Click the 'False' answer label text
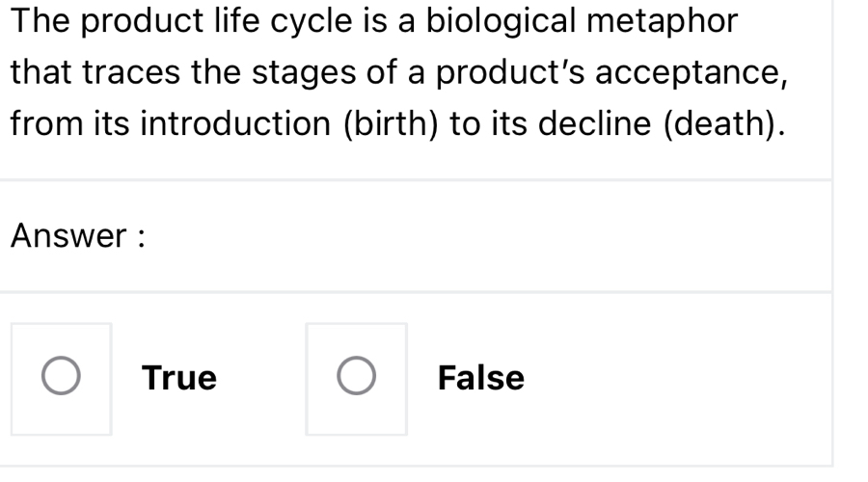 [480, 378]
